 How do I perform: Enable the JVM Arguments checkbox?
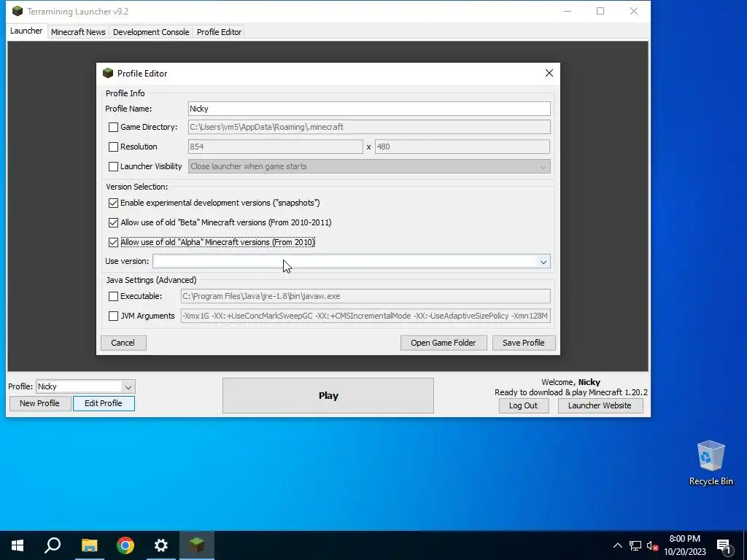click(x=113, y=316)
